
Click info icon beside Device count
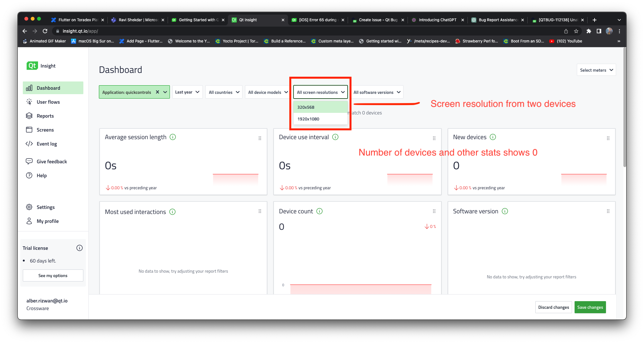(319, 211)
